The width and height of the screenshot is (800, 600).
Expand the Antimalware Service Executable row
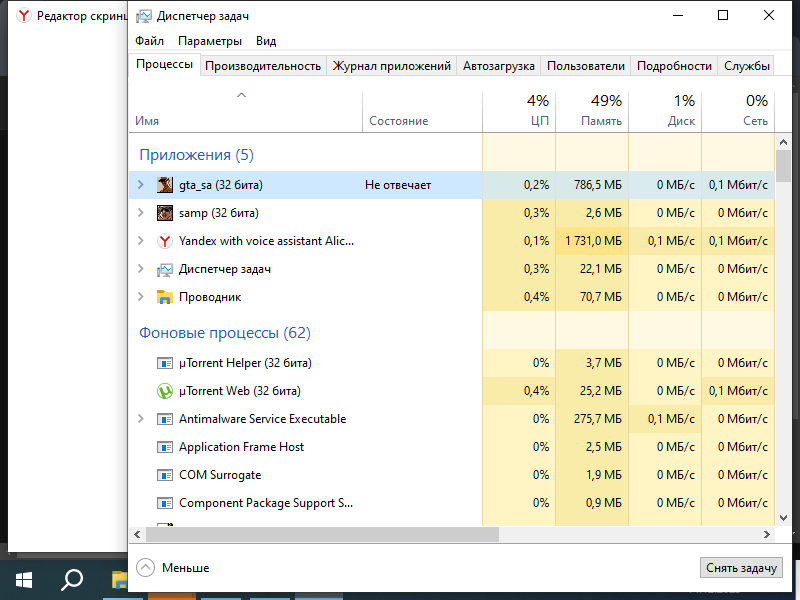point(141,419)
